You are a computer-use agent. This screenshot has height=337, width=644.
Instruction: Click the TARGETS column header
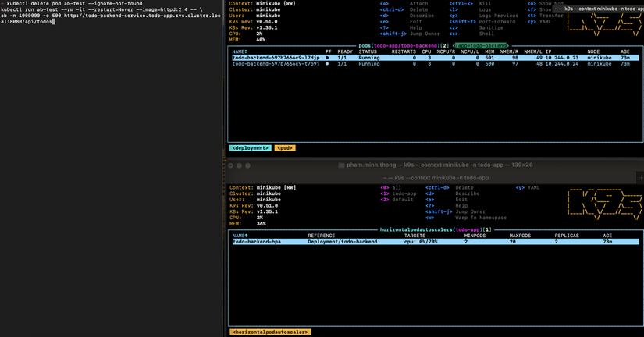tap(415, 236)
